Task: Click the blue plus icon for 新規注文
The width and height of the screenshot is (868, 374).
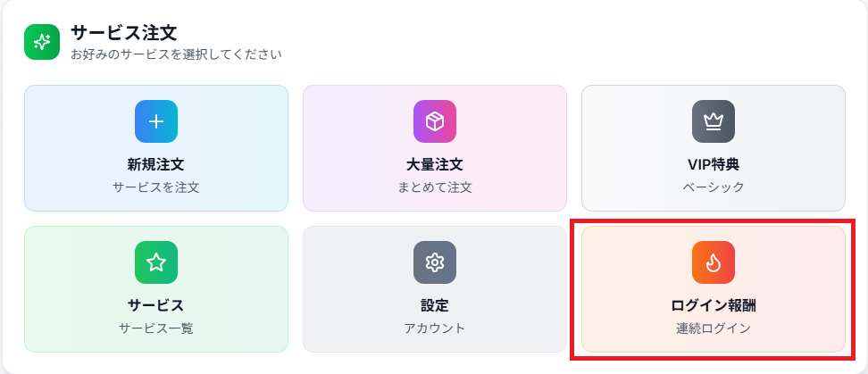Action: 156,121
